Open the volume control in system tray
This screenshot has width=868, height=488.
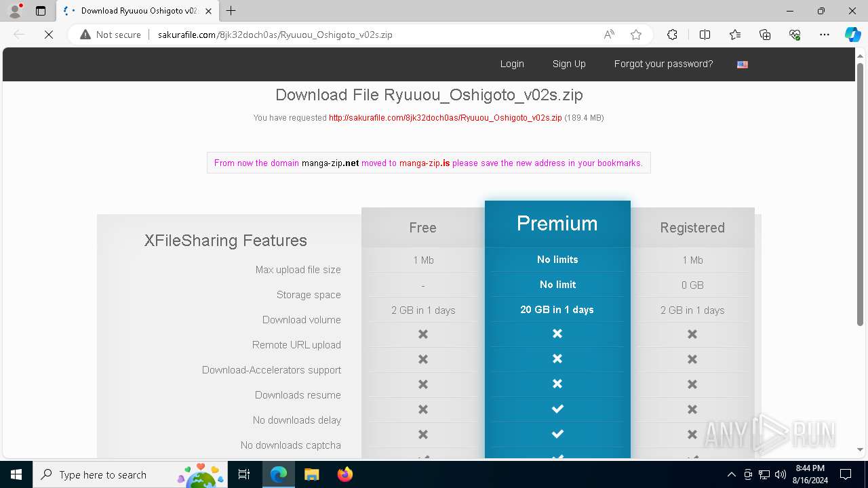[780, 474]
